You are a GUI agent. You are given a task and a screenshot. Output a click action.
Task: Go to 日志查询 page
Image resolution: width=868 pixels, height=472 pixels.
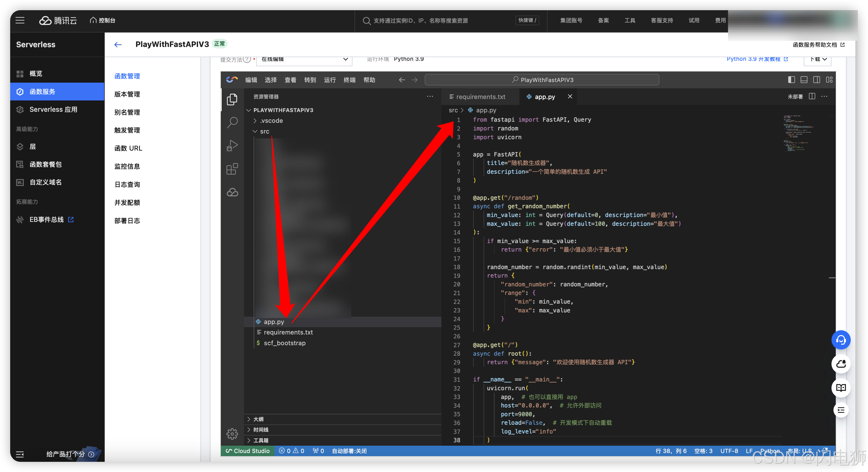(127, 184)
